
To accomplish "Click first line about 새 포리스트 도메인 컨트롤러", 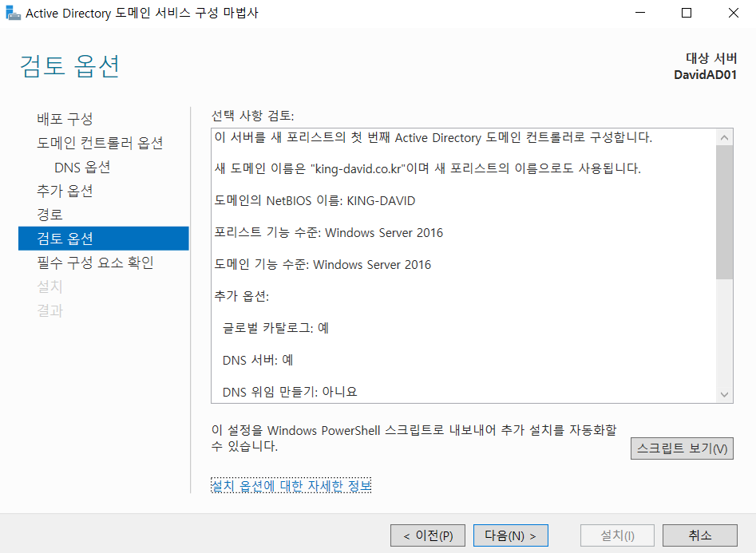I will click(433, 137).
